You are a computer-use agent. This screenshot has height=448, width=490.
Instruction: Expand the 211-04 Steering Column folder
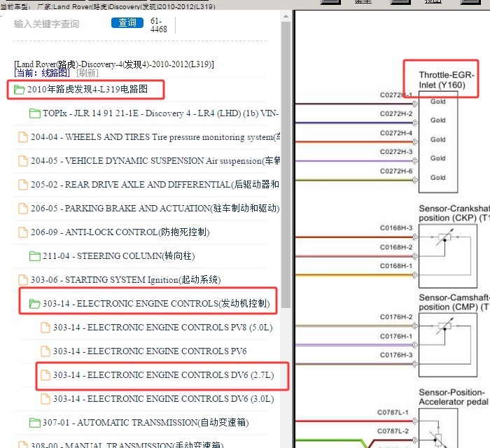point(119,256)
